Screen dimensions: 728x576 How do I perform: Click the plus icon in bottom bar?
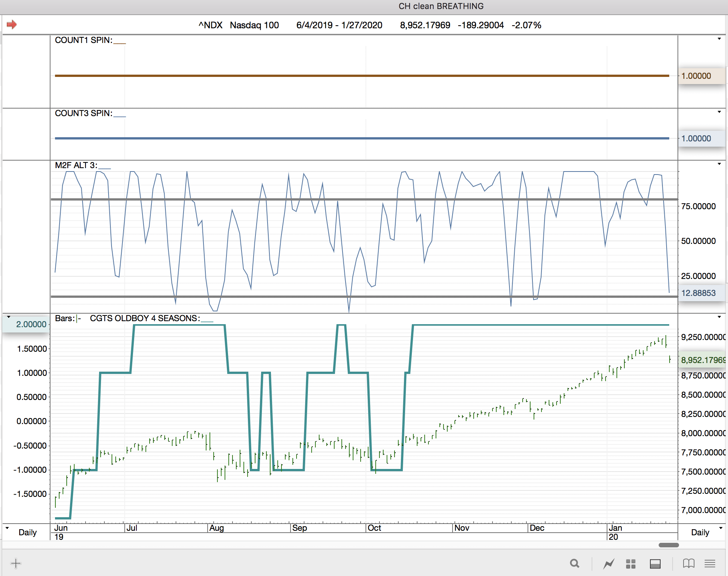point(16,564)
